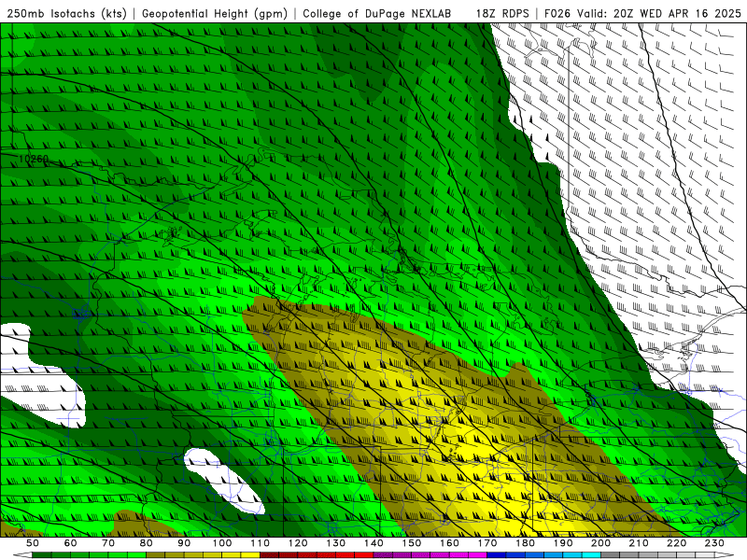Click the '18Z RDPS' model run text

502,13
